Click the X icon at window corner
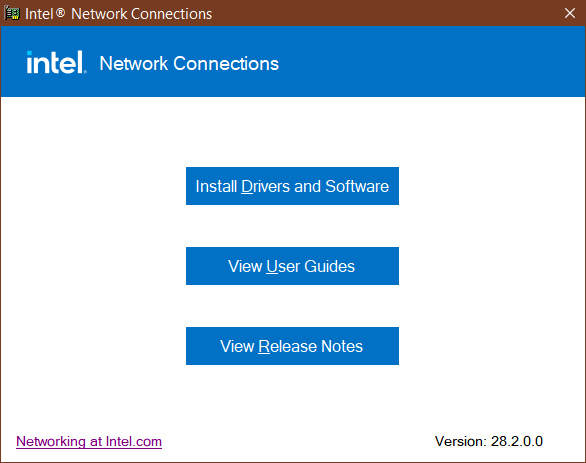 570,13
